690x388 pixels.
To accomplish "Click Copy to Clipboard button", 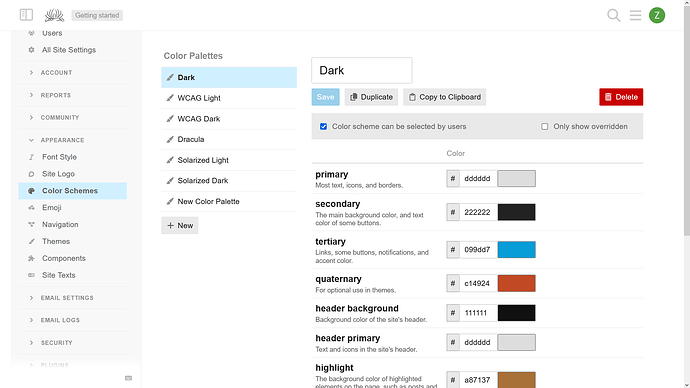I will pos(444,97).
